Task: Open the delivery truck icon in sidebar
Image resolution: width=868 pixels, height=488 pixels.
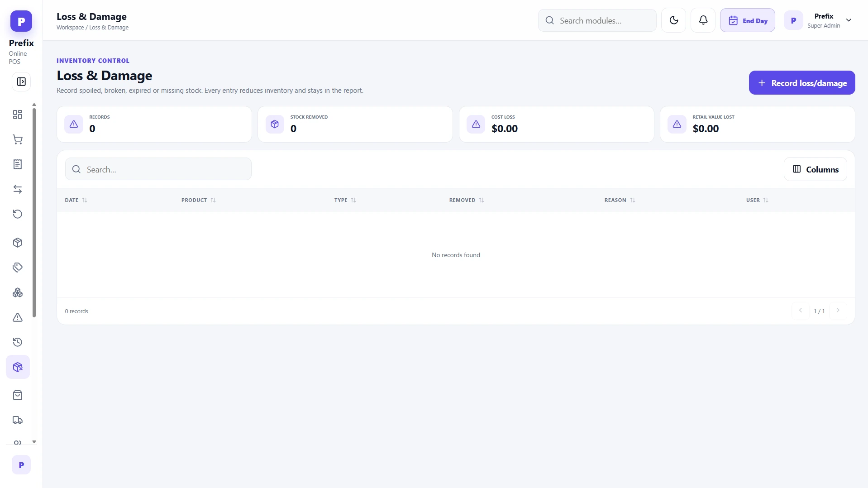Action: point(18,420)
